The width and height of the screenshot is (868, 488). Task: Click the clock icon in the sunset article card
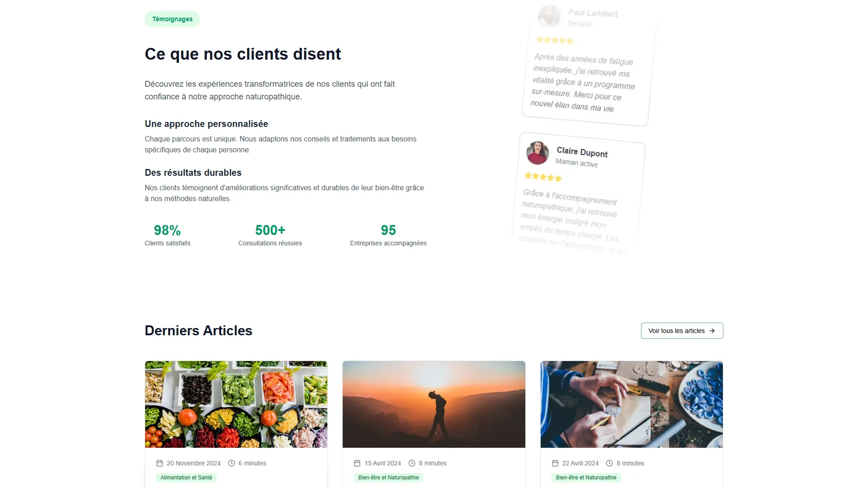pyautogui.click(x=412, y=463)
